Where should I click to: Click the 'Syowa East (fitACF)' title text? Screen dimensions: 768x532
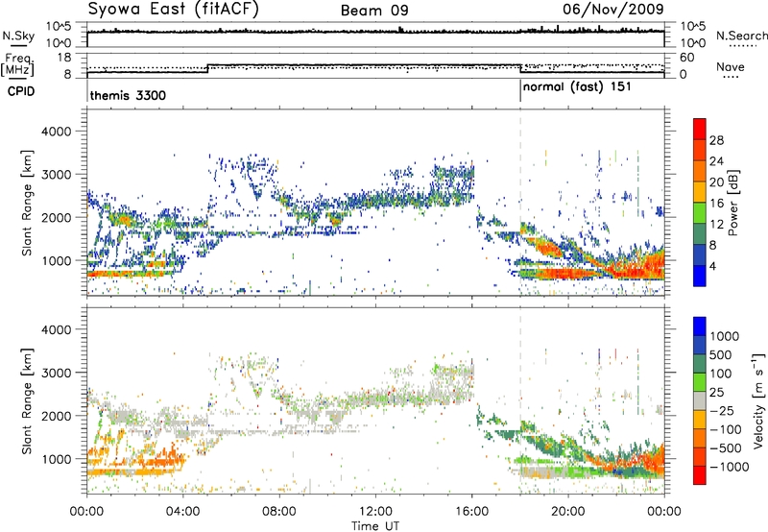coord(174,10)
